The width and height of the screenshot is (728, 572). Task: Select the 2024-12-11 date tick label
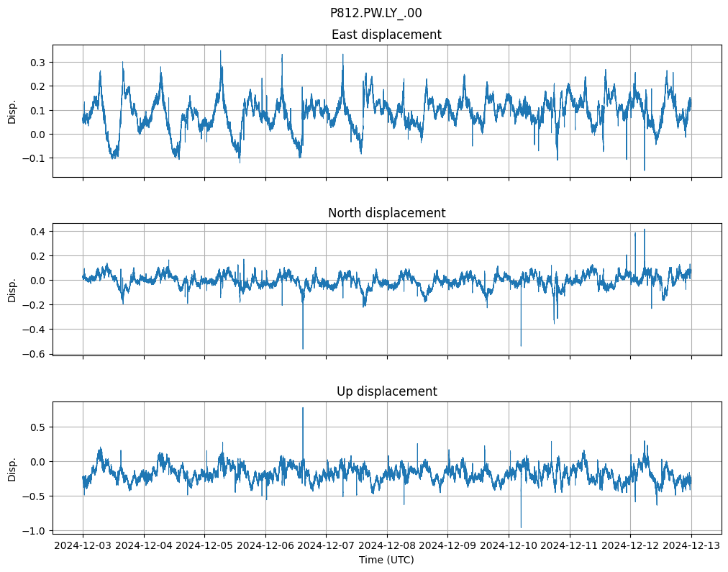570,546
